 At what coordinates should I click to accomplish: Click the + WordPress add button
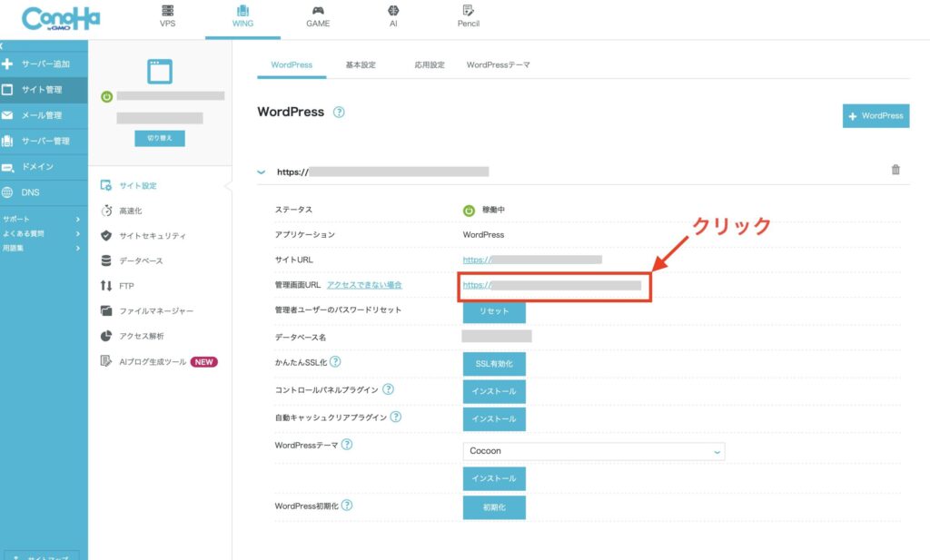[876, 116]
